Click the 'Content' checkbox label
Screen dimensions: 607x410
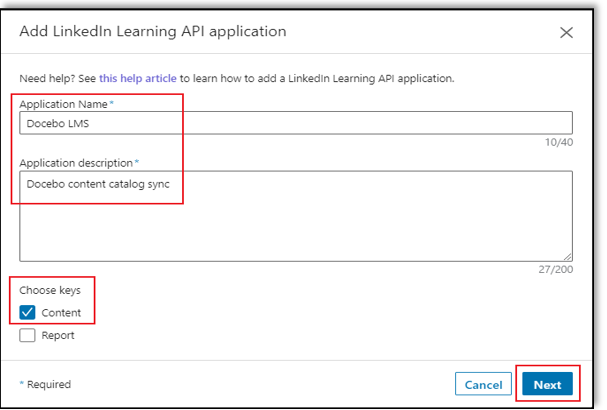[61, 313]
